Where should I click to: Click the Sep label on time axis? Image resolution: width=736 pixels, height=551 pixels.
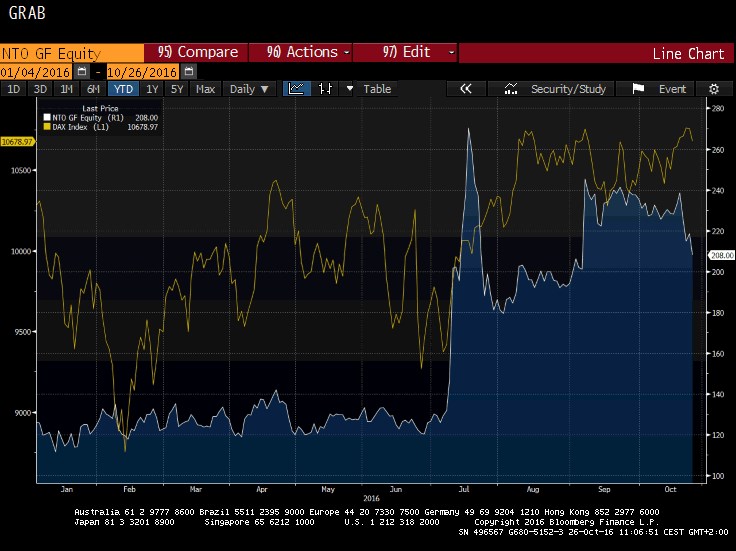click(x=604, y=489)
